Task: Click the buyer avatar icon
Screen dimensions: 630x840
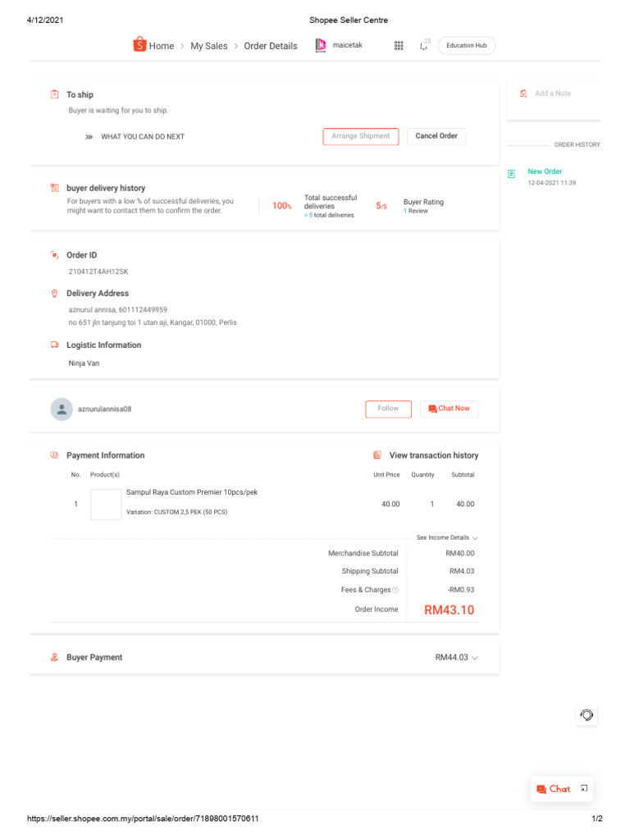Action: coord(62,409)
